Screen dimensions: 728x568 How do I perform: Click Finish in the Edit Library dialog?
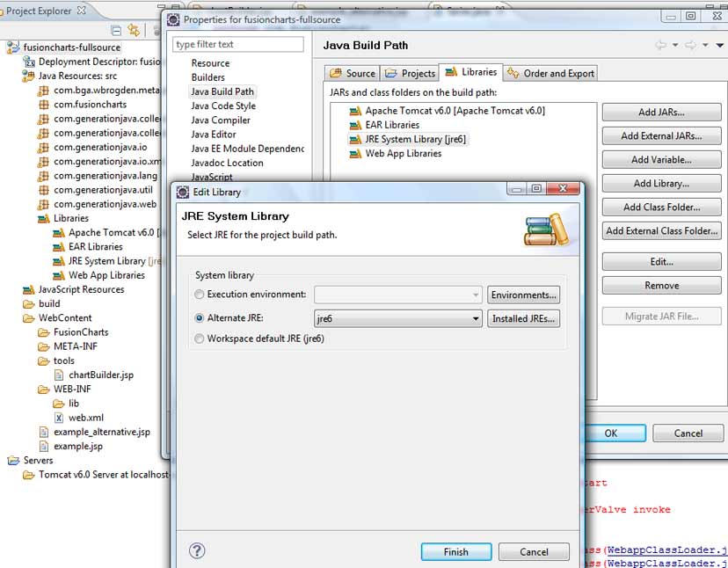pos(456,552)
